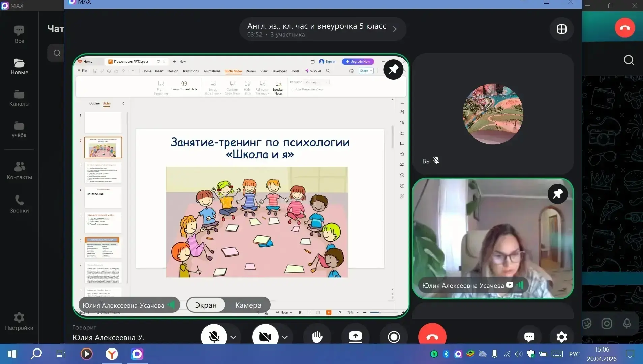
Task: Expand camera options arrow
Action: 285,337
